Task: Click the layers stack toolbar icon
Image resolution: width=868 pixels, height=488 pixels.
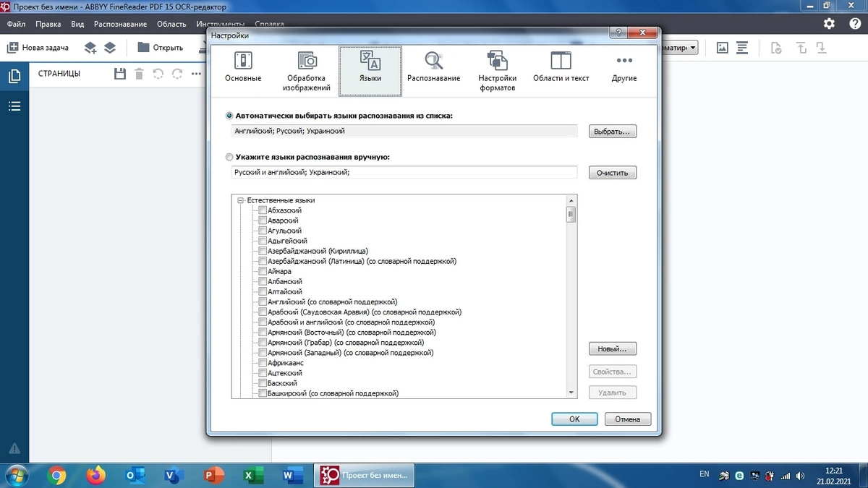Action: pos(110,48)
